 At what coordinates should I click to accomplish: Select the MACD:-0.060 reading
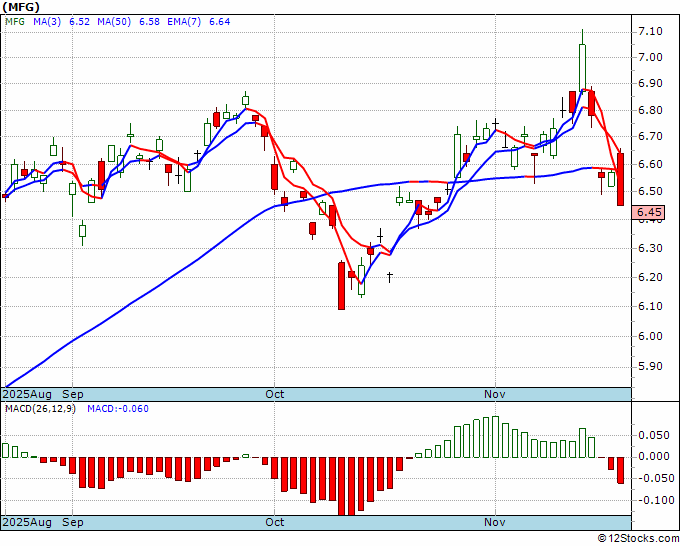[118, 409]
